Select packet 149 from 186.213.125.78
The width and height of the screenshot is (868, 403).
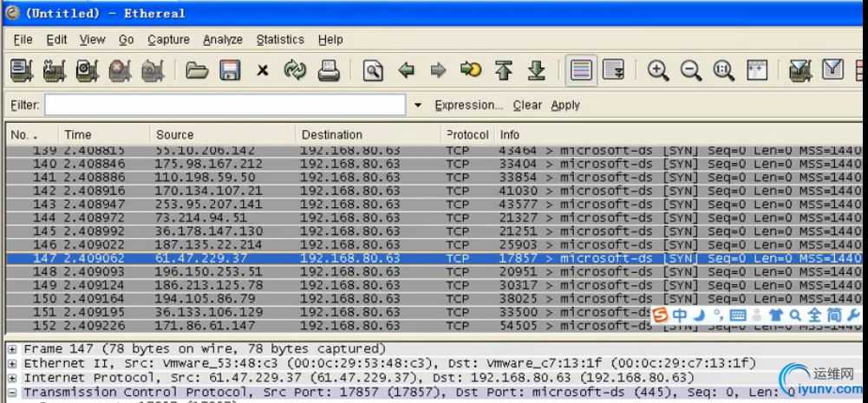(x=434, y=285)
